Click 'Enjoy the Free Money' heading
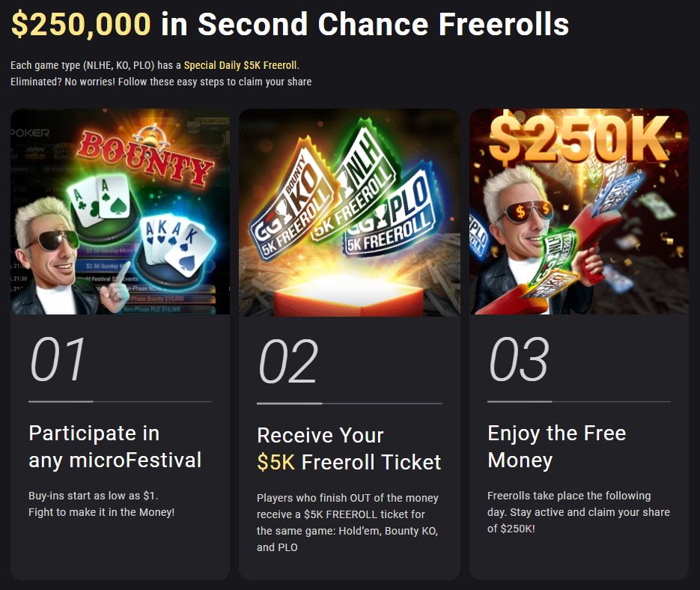This screenshot has height=590, width=700. coord(556,447)
